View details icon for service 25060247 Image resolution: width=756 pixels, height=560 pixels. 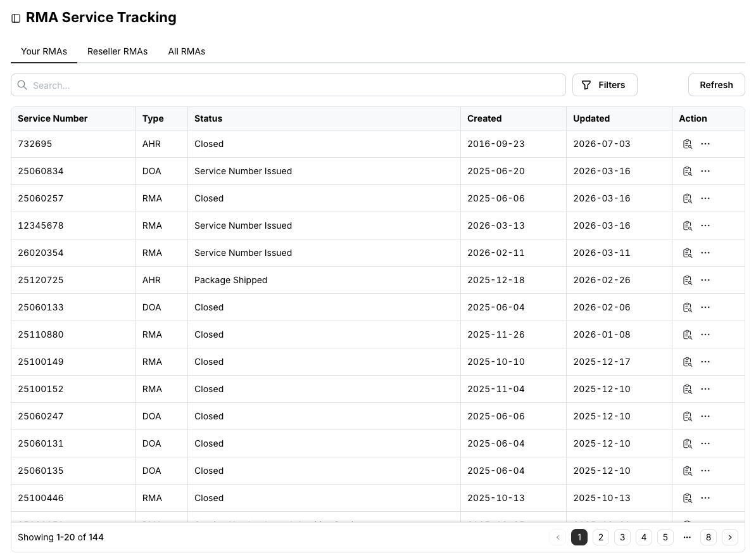tap(688, 416)
